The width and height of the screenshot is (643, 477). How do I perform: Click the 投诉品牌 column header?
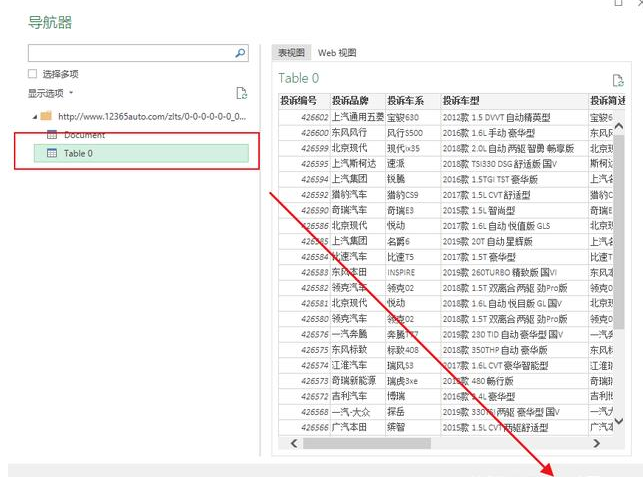pos(350,101)
